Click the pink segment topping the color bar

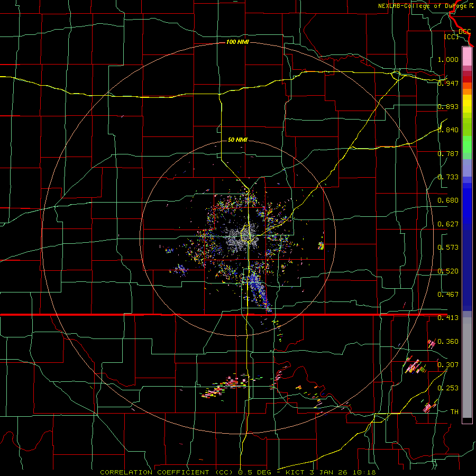(467, 56)
